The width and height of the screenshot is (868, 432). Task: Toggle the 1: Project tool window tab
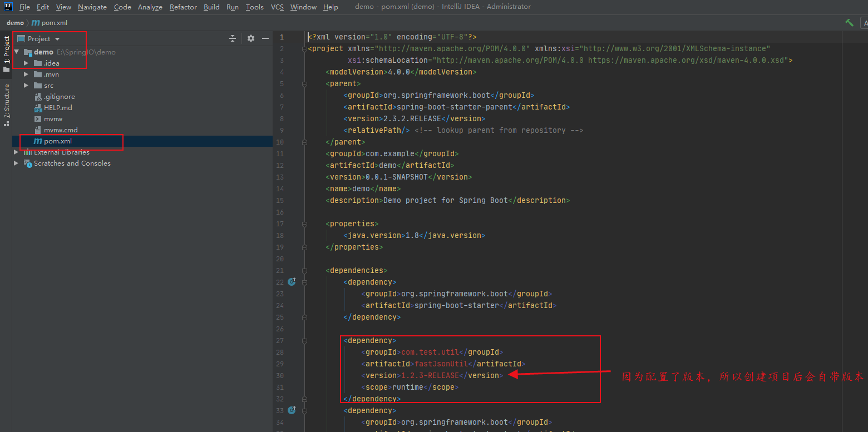[6, 54]
